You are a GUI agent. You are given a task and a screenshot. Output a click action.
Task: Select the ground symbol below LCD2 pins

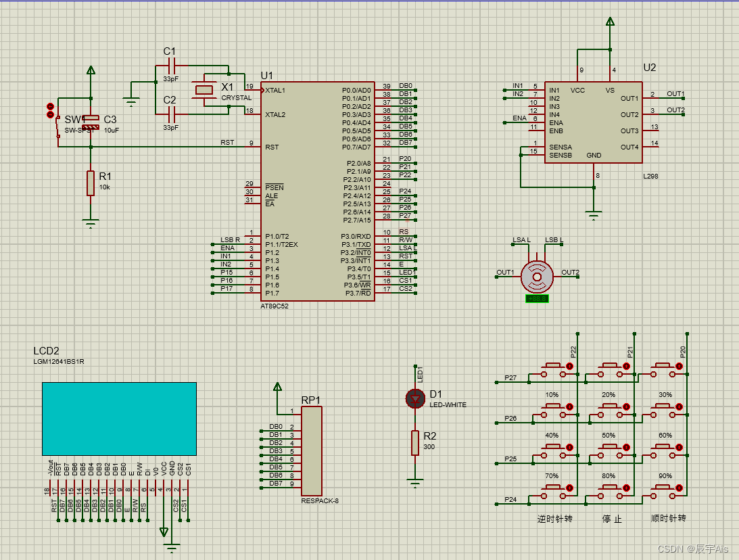(172, 549)
